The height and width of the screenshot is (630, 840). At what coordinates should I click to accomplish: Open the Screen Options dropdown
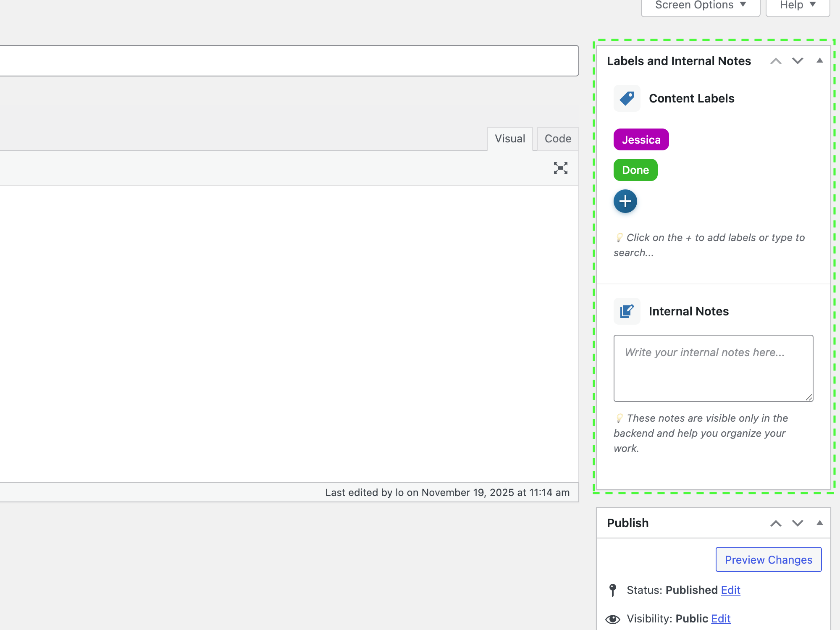point(700,5)
